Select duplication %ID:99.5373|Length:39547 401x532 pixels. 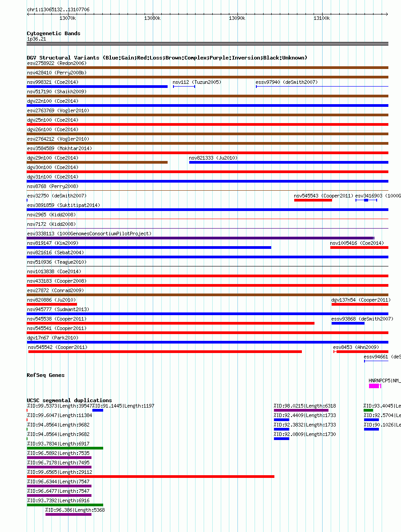click(x=59, y=407)
